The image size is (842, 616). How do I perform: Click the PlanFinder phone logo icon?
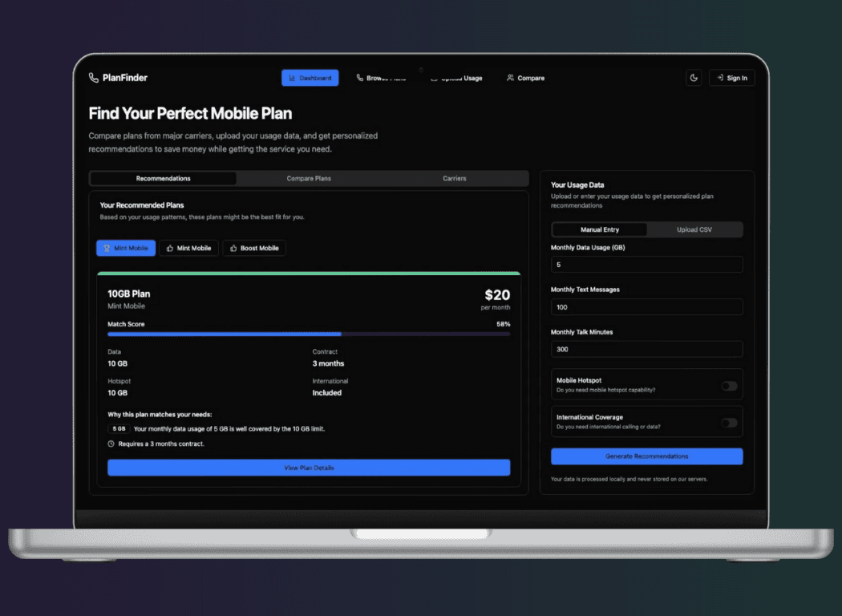tap(94, 78)
